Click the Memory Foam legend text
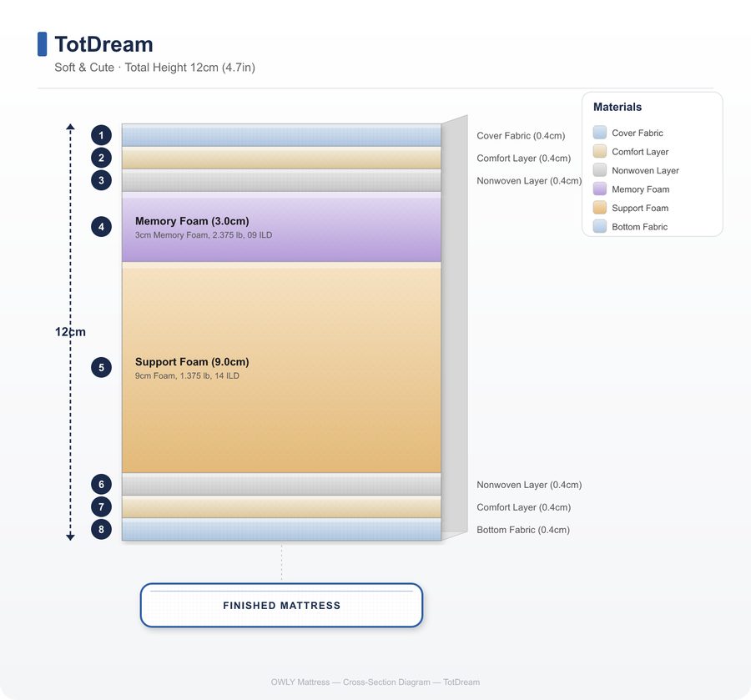The height and width of the screenshot is (700, 751). [640, 189]
